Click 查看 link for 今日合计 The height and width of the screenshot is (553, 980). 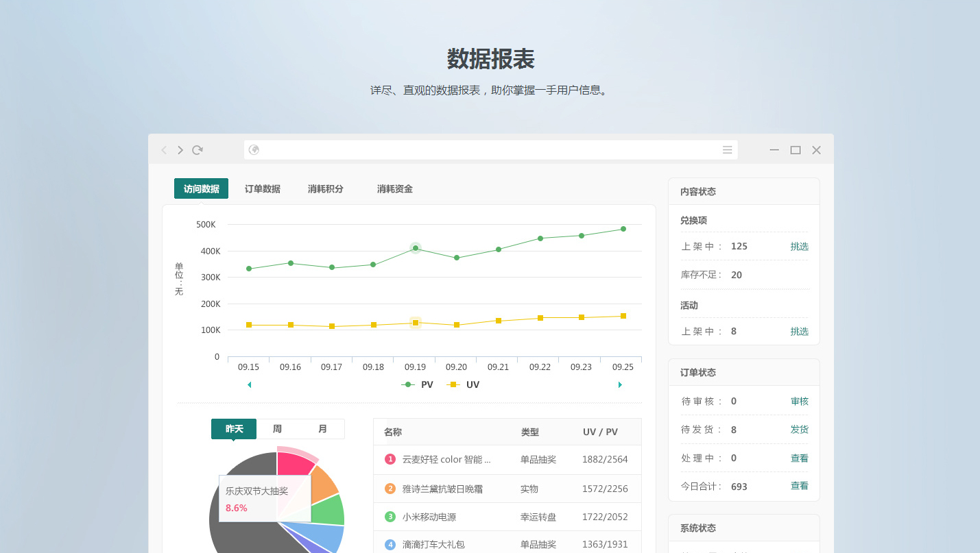pyautogui.click(x=800, y=486)
